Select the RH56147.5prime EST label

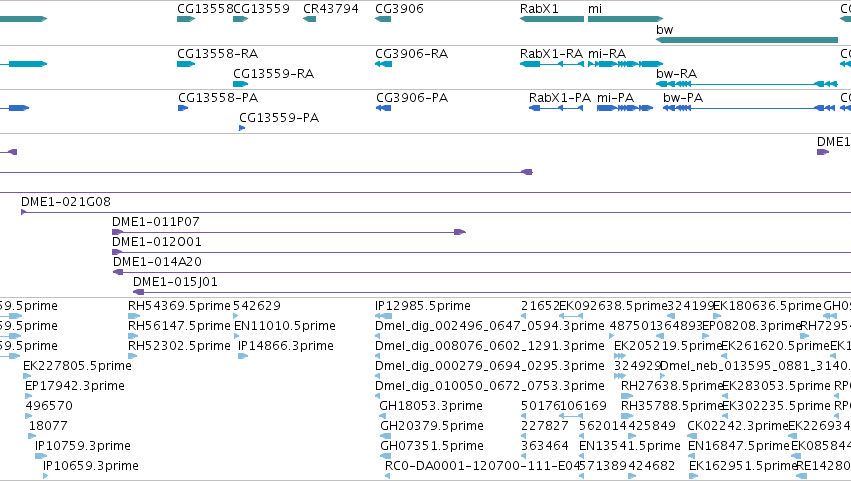pyautogui.click(x=179, y=326)
